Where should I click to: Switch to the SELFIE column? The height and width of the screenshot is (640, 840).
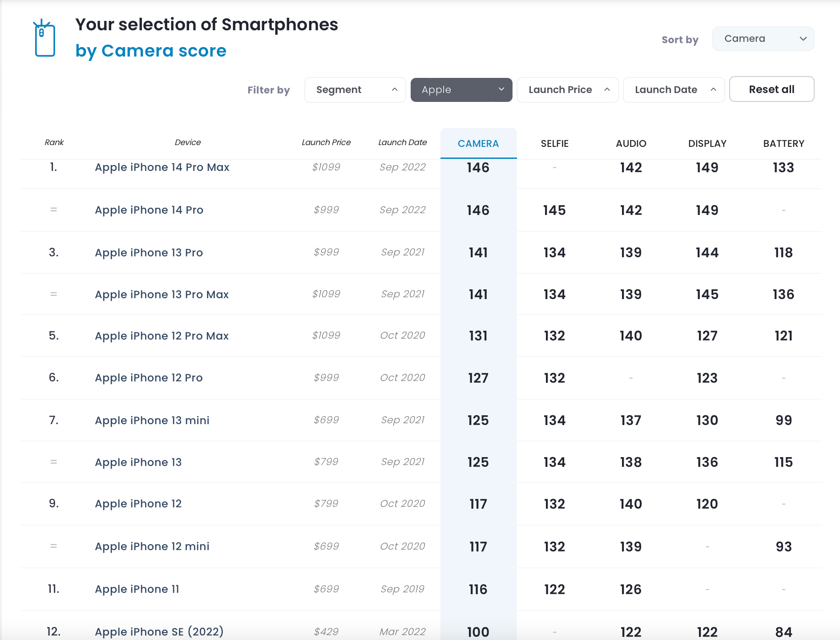[554, 144]
